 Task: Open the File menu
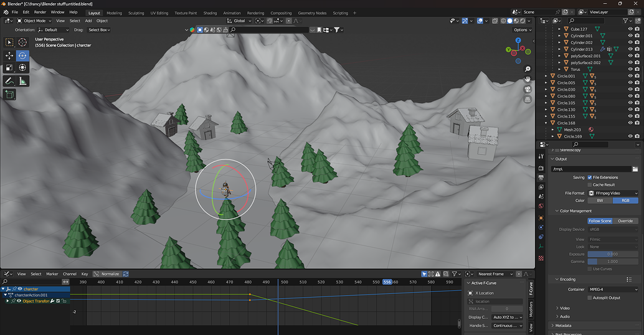(15, 12)
